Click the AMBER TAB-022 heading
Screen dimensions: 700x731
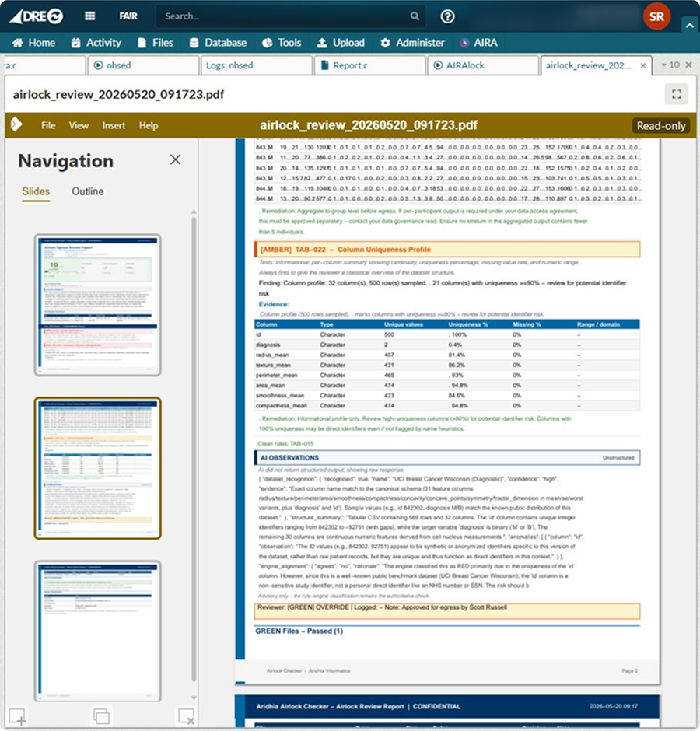pyautogui.click(x=447, y=250)
